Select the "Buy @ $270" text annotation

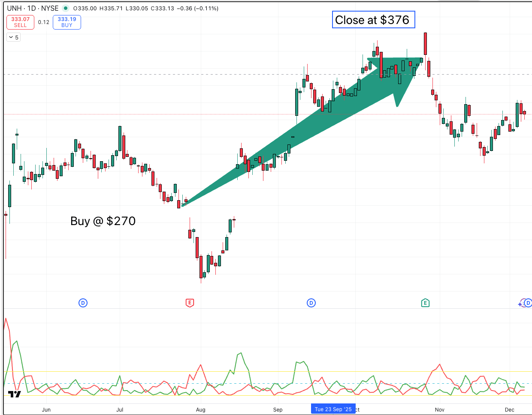click(x=103, y=221)
